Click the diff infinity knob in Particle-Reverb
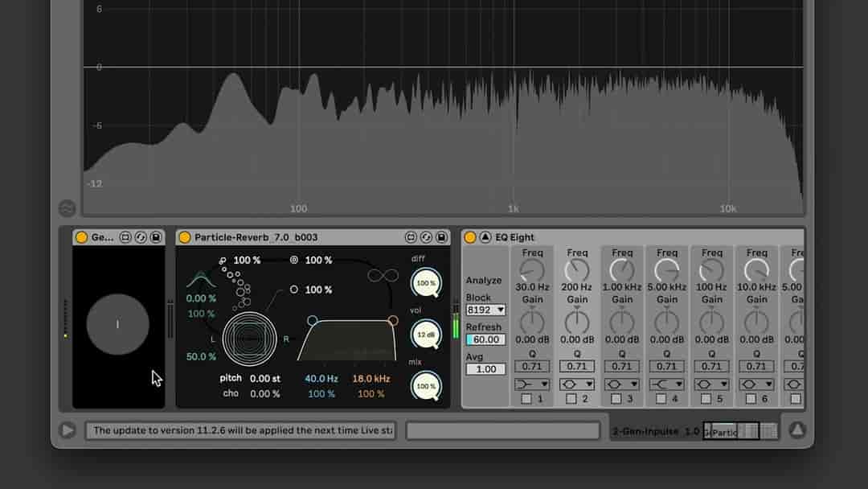 tap(426, 283)
